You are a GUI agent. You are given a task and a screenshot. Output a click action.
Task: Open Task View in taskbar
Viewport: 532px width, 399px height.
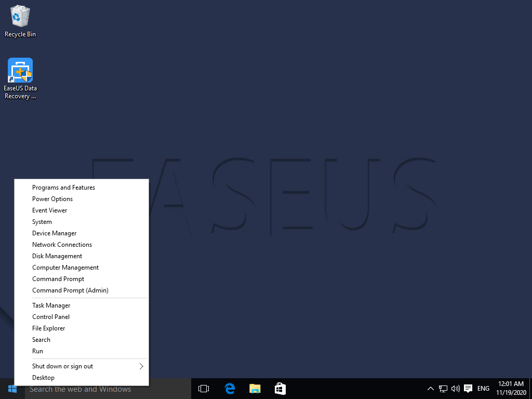pos(204,389)
